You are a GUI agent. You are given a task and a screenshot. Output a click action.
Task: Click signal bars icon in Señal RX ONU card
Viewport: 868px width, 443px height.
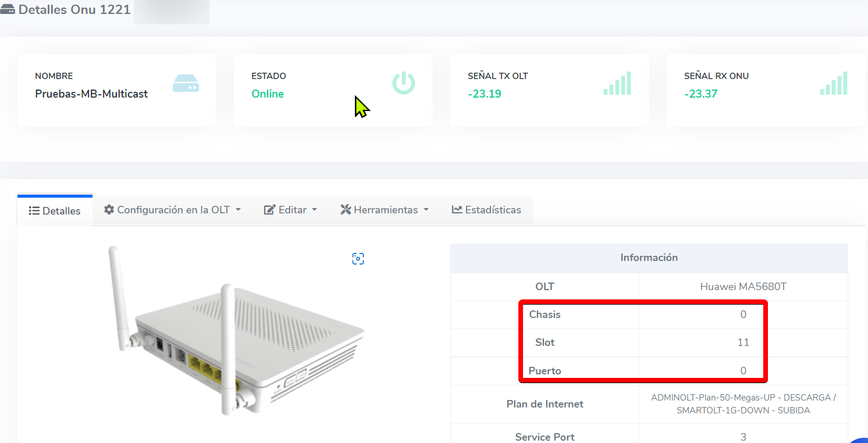(x=834, y=84)
